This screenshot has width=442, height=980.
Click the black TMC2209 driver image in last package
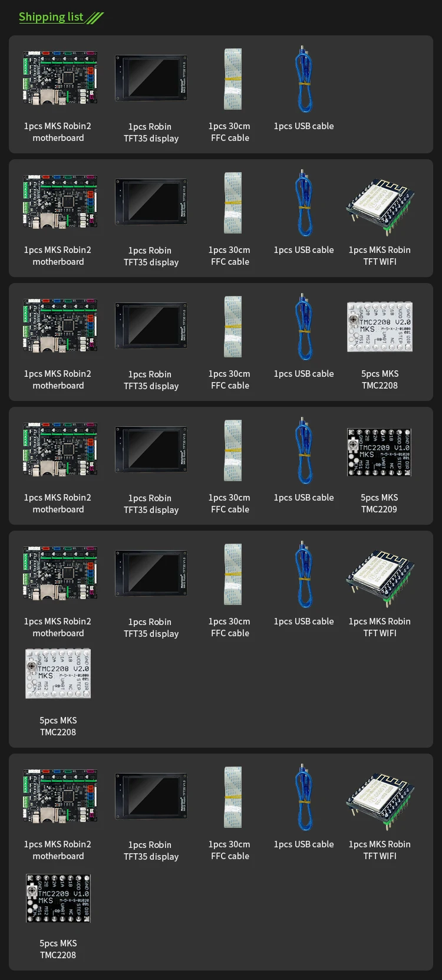pyautogui.click(x=58, y=898)
